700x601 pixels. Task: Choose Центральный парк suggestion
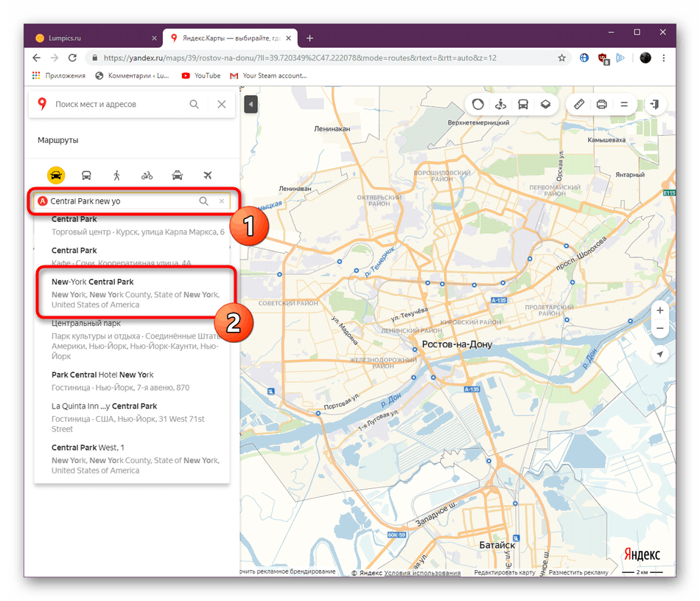132,340
